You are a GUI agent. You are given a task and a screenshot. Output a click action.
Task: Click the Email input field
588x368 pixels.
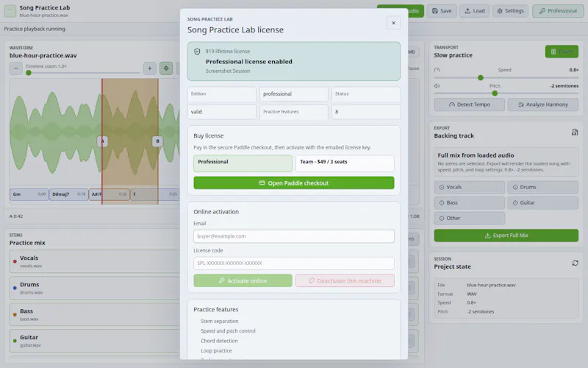tap(293, 236)
